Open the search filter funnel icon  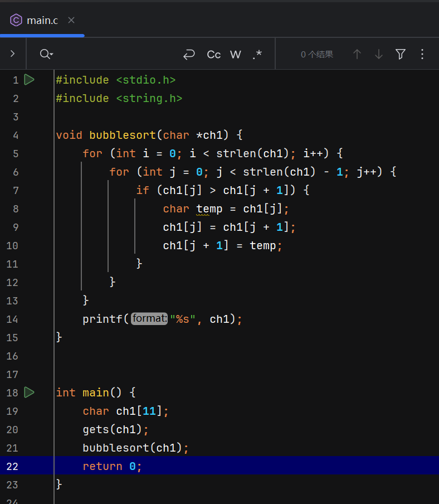click(400, 54)
